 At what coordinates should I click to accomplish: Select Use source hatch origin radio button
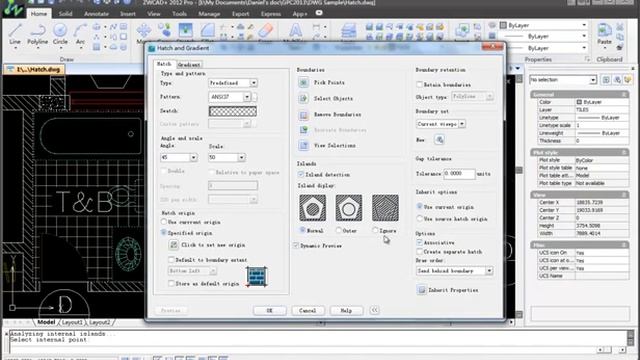click(x=419, y=219)
